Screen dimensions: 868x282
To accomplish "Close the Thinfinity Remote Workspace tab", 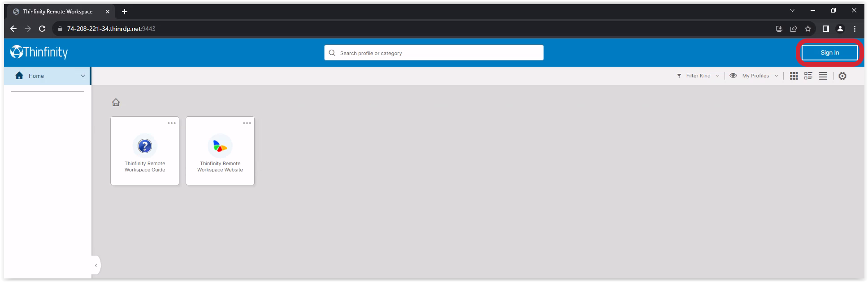I will click(x=108, y=12).
